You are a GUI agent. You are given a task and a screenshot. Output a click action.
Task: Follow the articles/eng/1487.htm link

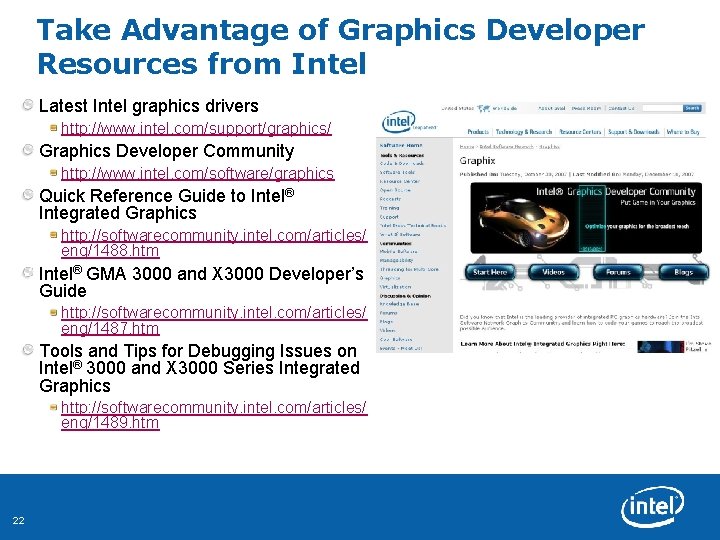coord(214,321)
